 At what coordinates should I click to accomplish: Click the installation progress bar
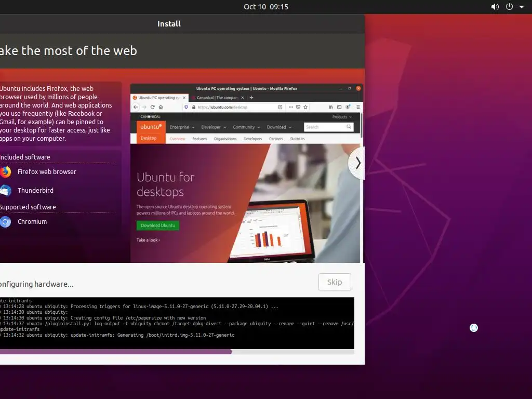(177, 352)
